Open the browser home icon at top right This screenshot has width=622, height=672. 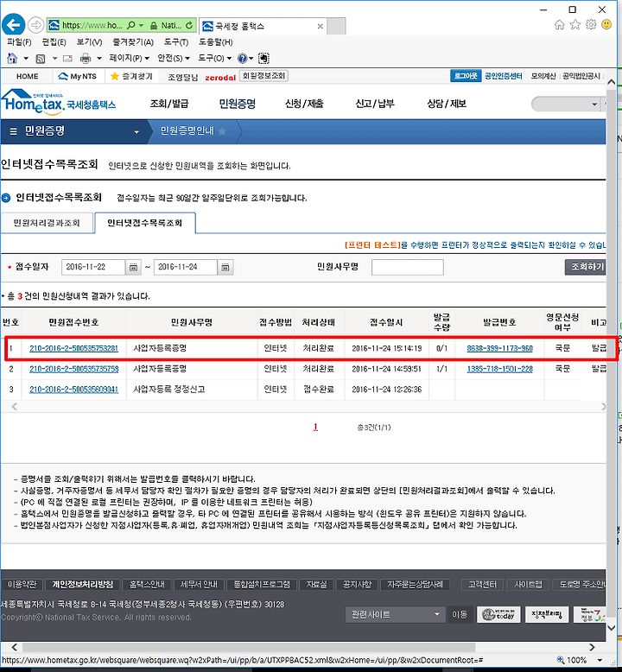click(560, 24)
